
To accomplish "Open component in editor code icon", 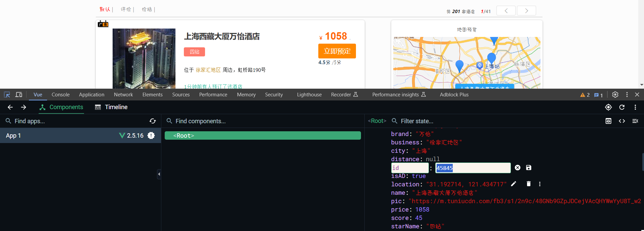I will point(622,121).
